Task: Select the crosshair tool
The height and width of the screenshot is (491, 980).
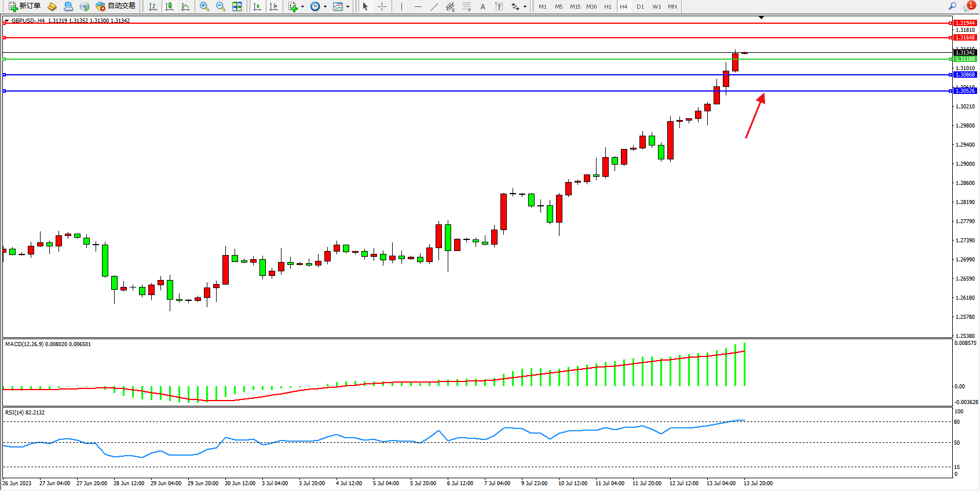Action: tap(382, 6)
